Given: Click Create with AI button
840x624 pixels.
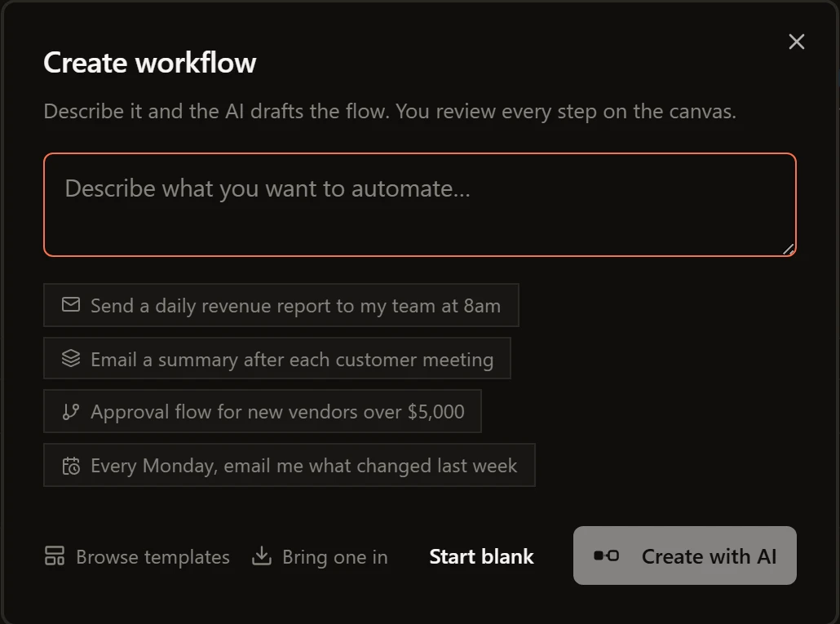Looking at the screenshot, I should [685, 555].
